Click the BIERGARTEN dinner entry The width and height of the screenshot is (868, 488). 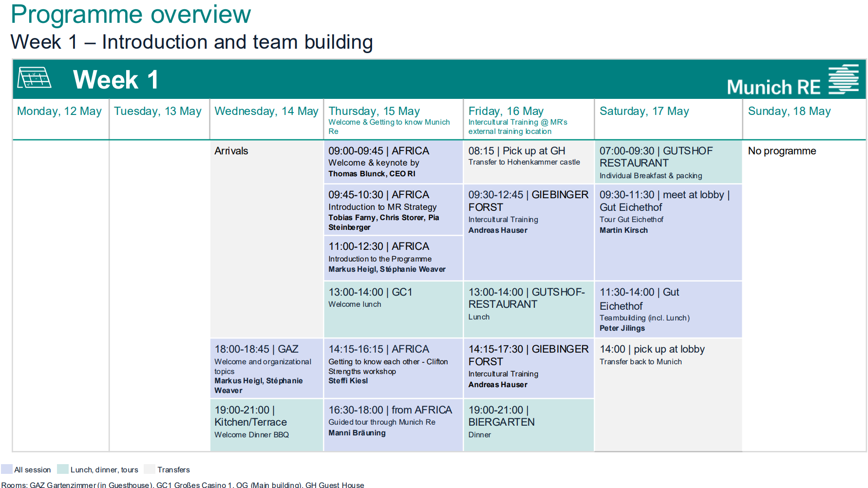(x=528, y=423)
